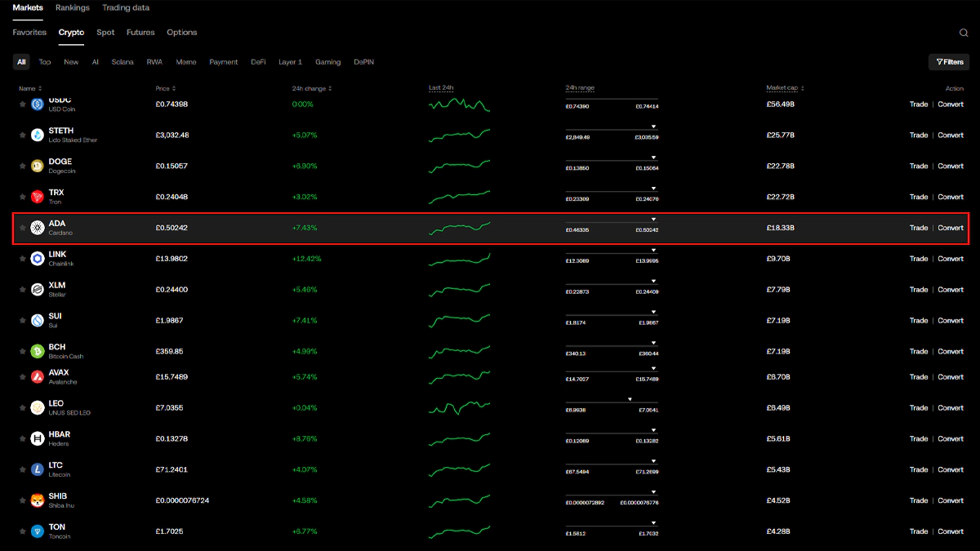Click the Cardano ADA coin icon
Image resolution: width=980 pixels, height=551 pixels.
[37, 228]
